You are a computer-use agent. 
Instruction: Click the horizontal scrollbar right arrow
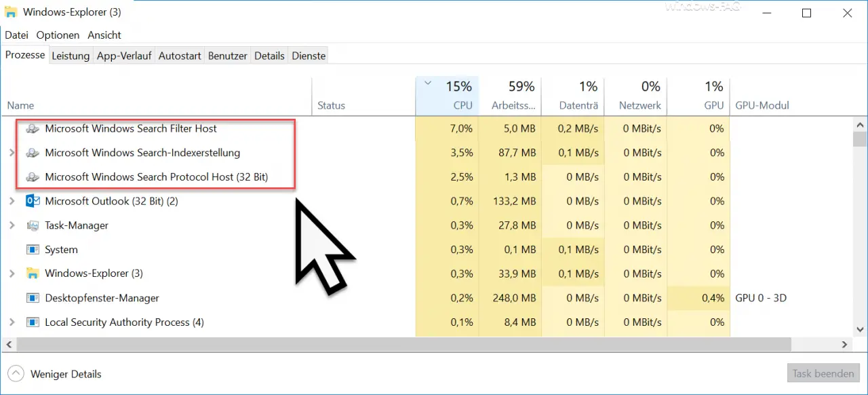845,345
